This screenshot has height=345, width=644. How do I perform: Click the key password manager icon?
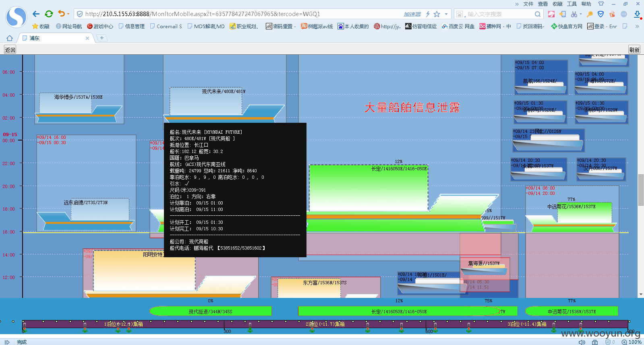[590, 14]
